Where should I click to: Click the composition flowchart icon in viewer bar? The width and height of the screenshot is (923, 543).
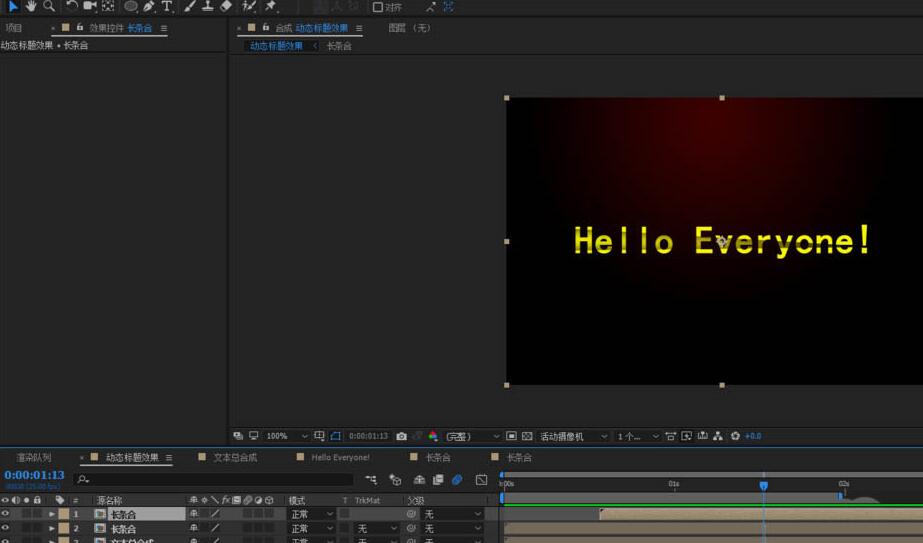(718, 436)
